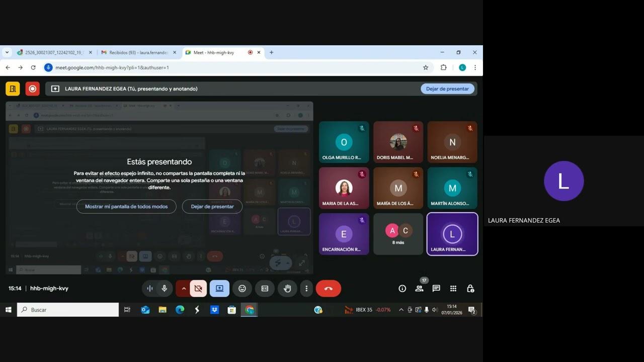Viewport: 644px width, 362px height.
Task: Close the 2526_30021307 tab
Action: click(x=91, y=52)
